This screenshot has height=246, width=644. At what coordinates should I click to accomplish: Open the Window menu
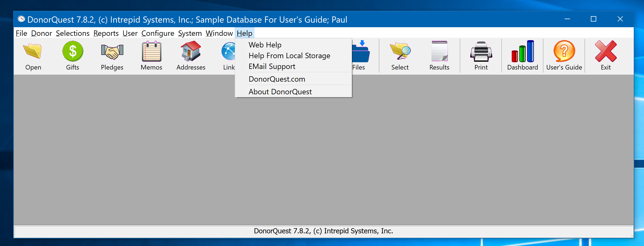(219, 33)
